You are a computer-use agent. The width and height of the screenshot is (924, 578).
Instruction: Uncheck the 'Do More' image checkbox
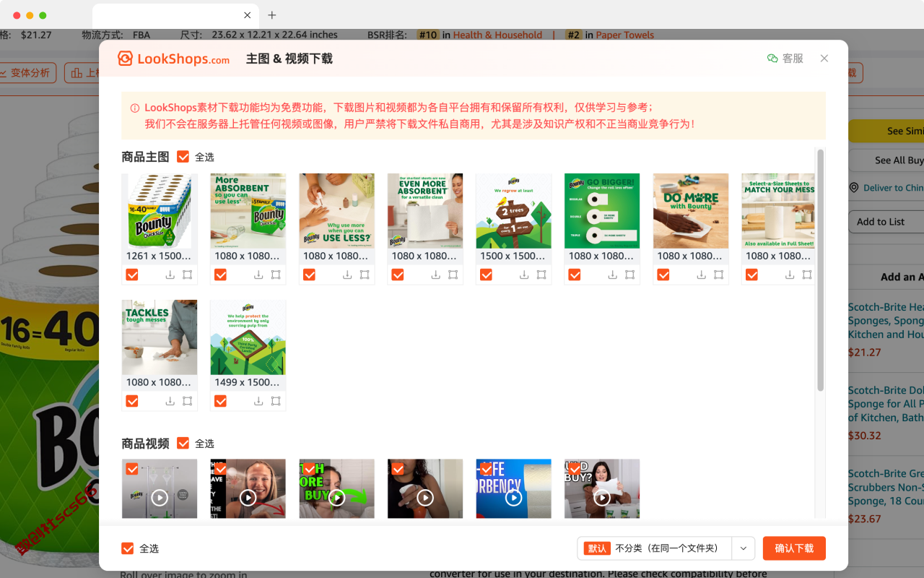pos(663,275)
